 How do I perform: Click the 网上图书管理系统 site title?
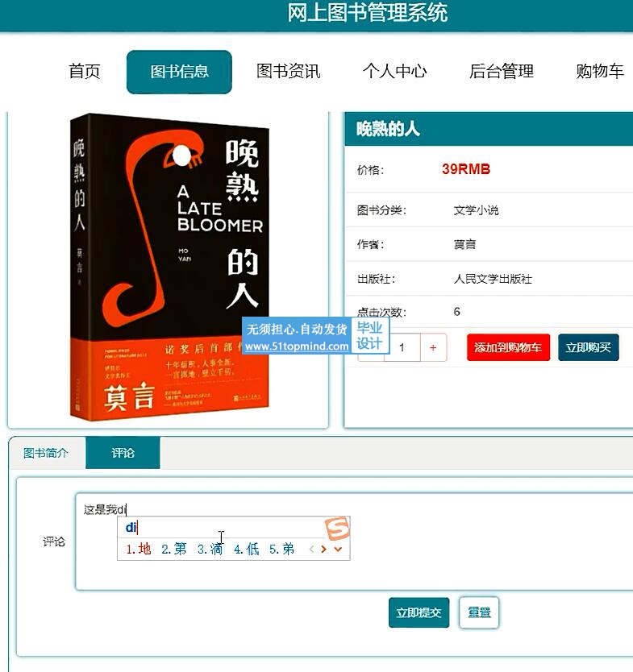(368, 12)
